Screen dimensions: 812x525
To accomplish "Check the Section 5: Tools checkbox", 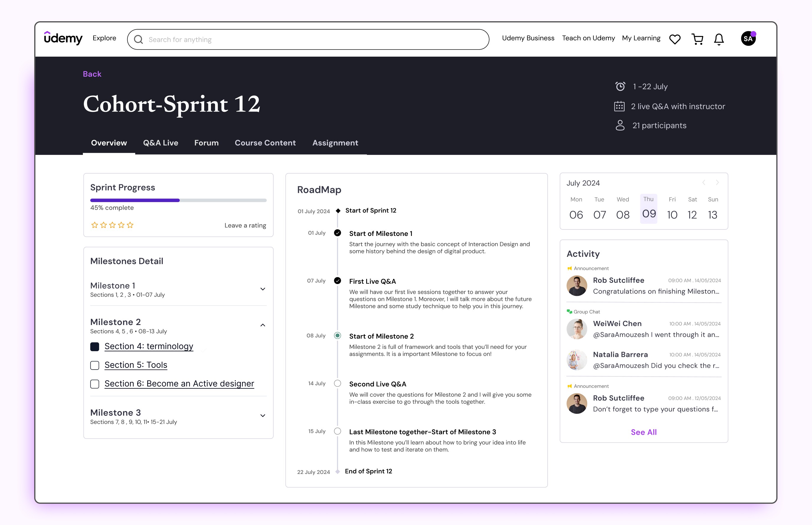I will click(94, 365).
